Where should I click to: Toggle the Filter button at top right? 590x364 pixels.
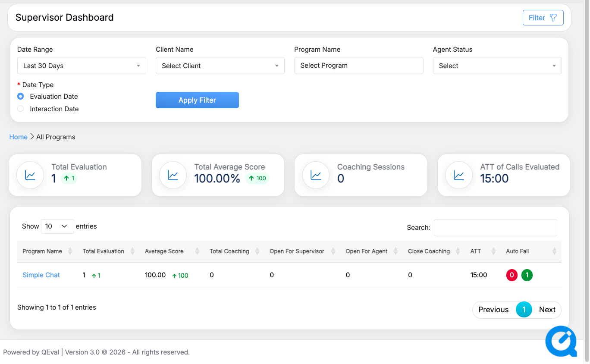click(x=543, y=18)
